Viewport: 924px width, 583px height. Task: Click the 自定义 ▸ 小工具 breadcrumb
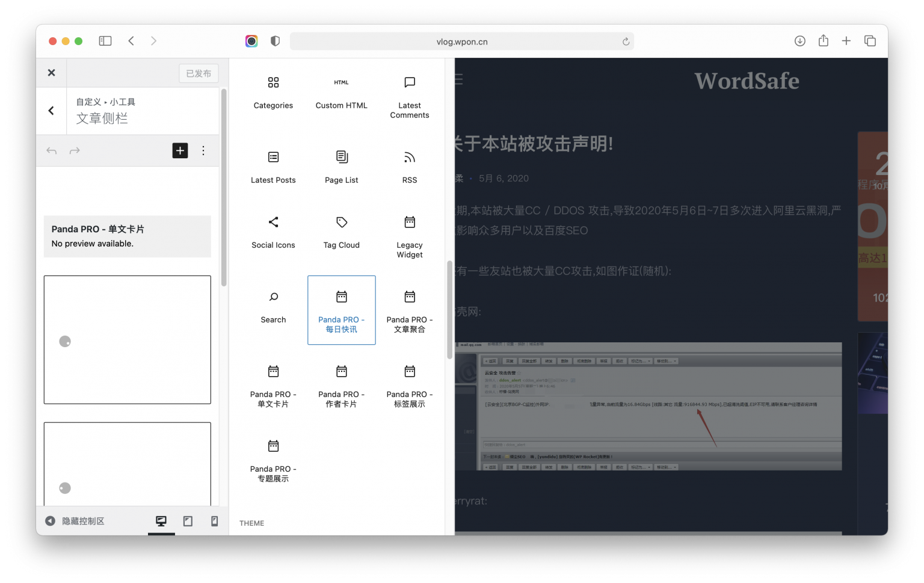point(106,102)
